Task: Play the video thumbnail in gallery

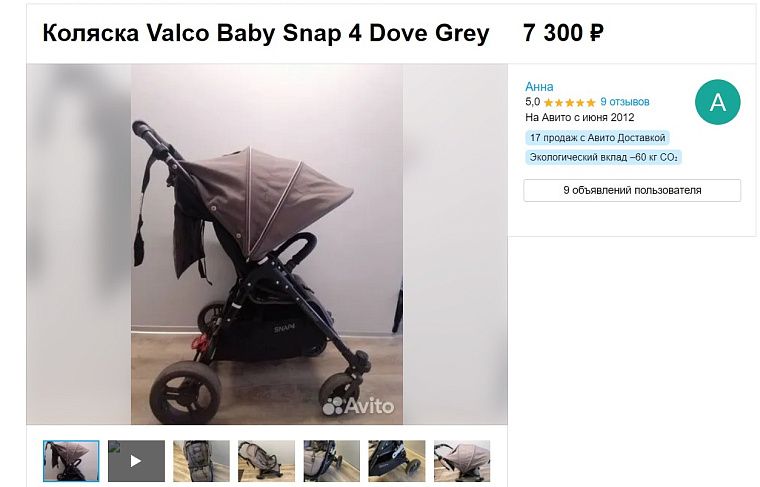Action: pyautogui.click(x=136, y=461)
